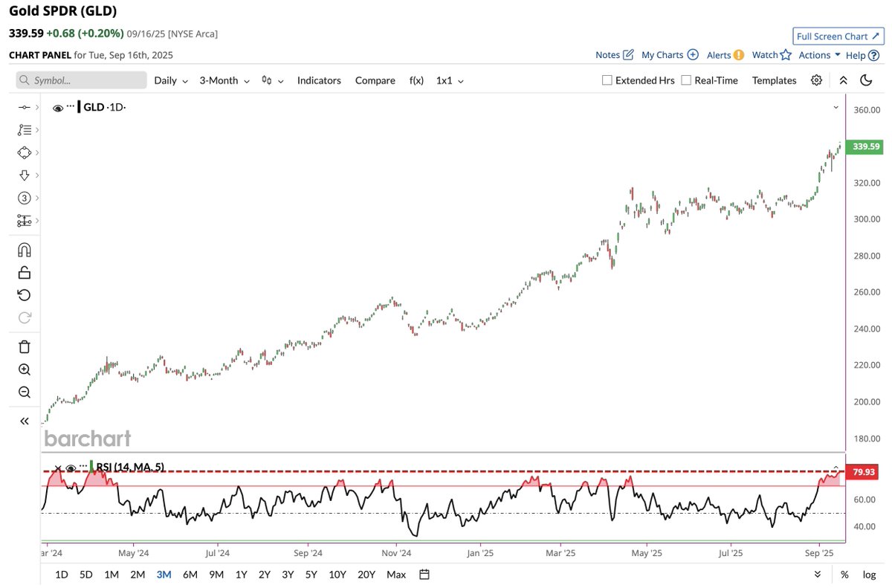This screenshot has width=892, height=588.
Task: Select the 1Y time range
Action: point(241,575)
